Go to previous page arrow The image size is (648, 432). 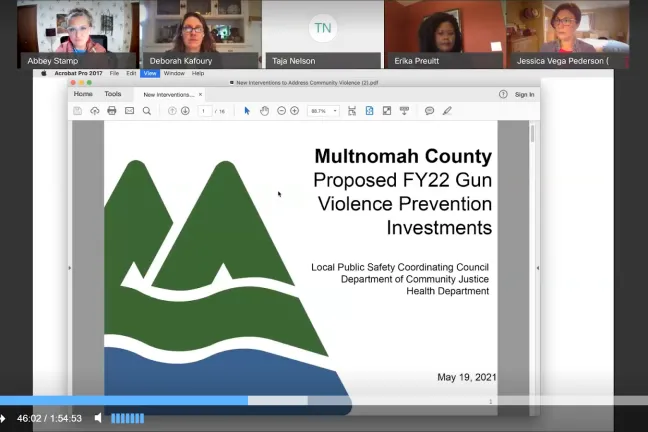click(x=172, y=111)
